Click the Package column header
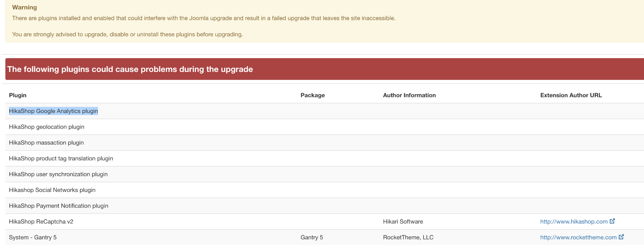644x249 pixels. tap(313, 95)
